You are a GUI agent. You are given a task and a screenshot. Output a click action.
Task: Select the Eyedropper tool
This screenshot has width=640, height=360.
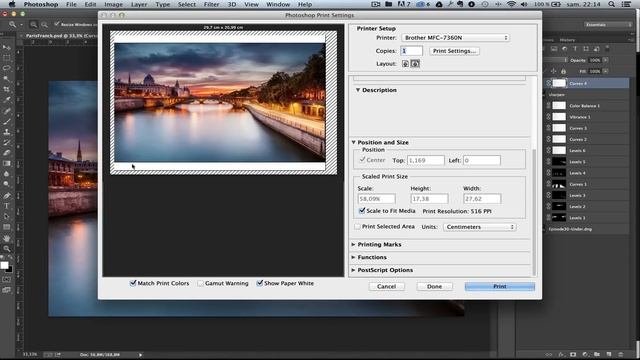click(x=7, y=100)
